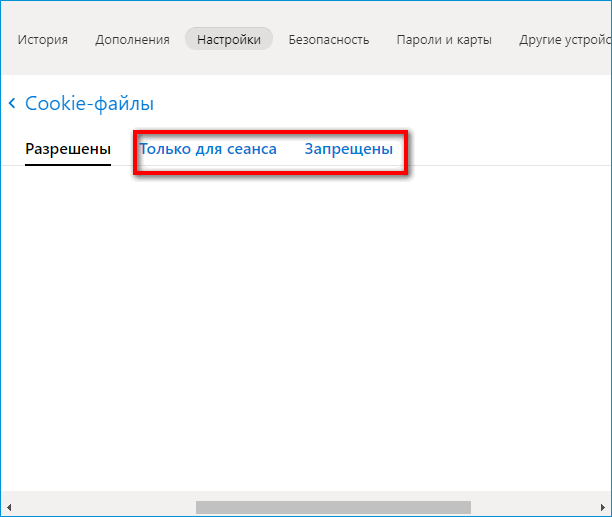Go to Пароли и карты tab
612x517 pixels.
click(x=443, y=40)
